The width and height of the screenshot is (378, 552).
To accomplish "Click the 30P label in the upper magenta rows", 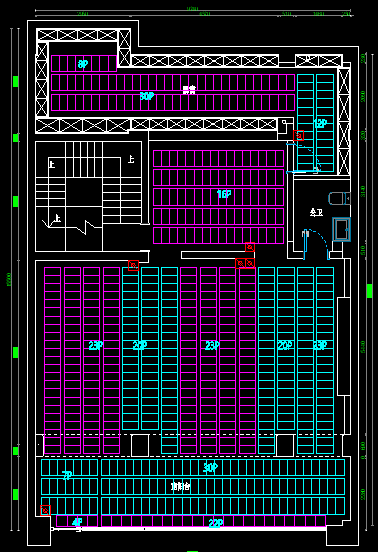I will tap(147, 96).
